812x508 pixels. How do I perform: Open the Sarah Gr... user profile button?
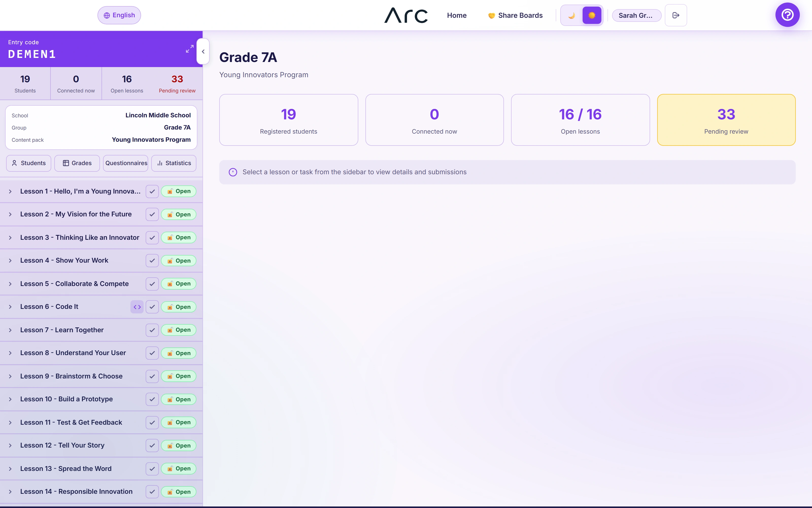[636, 15]
